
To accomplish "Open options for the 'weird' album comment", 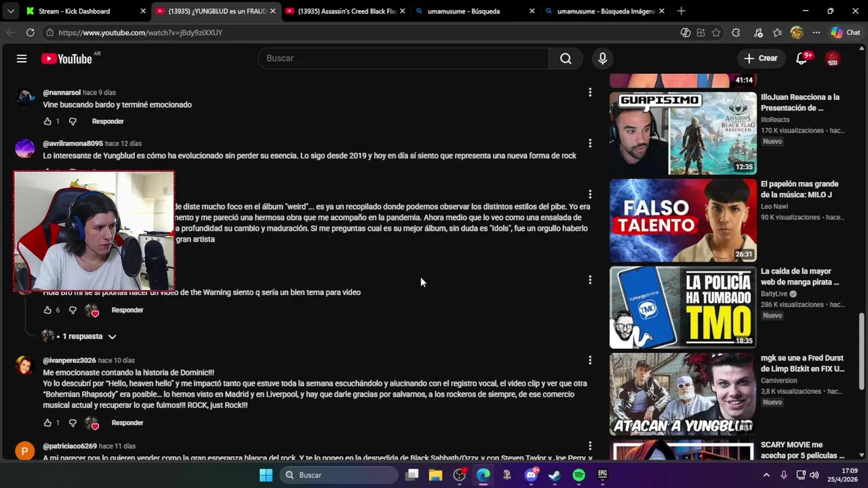I will [590, 194].
